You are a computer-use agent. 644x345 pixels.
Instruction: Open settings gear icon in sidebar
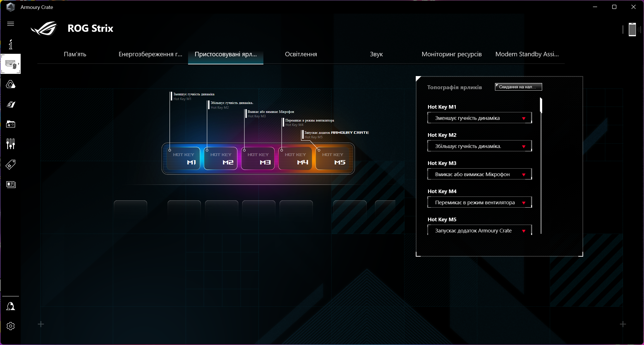11,326
